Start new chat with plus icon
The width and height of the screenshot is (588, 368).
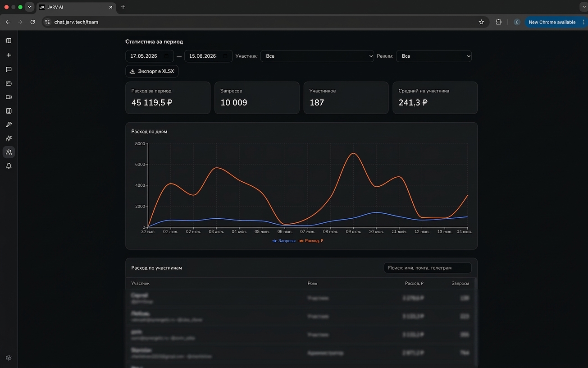[x=9, y=55]
